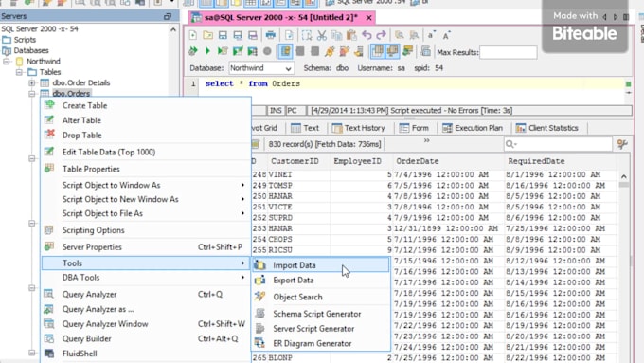Close the sa@SQL Server 2000 editor tab
644x363 pixels.
(x=368, y=18)
